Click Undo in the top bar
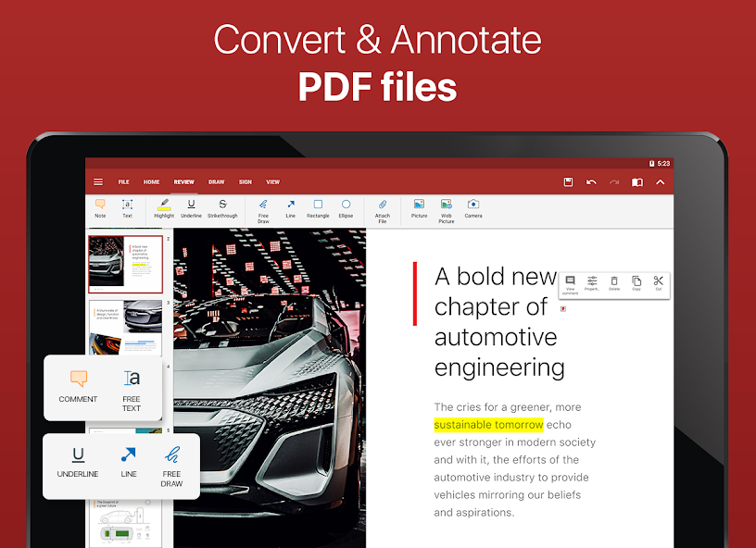The width and height of the screenshot is (756, 548). (x=591, y=182)
